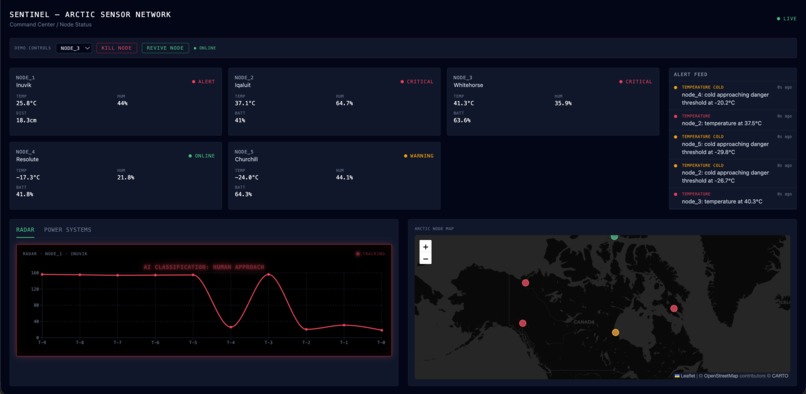Screen dimensions: 806x394
Task: Click 'SENTINEL — ARCTIC SENSOR NETWORK' title
Action: coord(90,14)
